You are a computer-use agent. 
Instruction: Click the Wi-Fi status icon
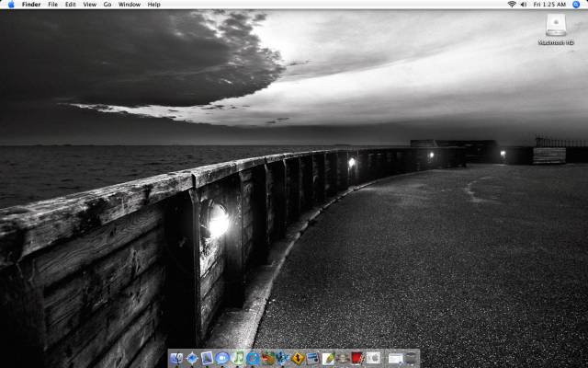(512, 5)
